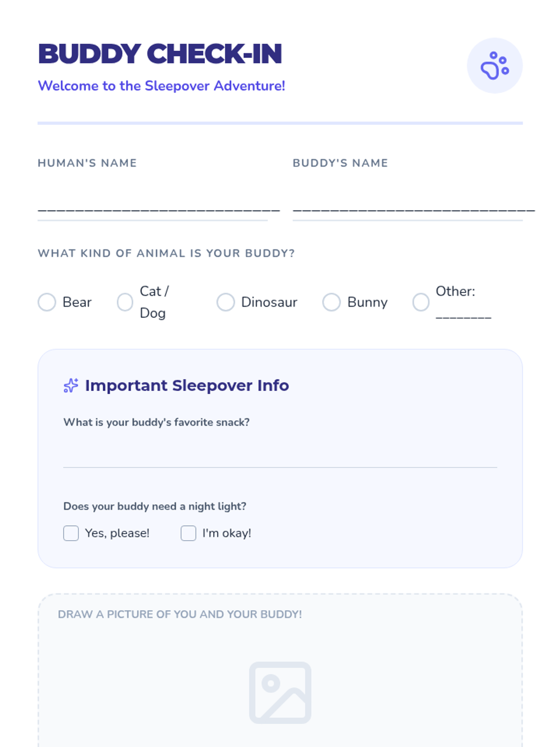Pick Bunny as the buddy animal
The height and width of the screenshot is (747, 560).
point(331,302)
